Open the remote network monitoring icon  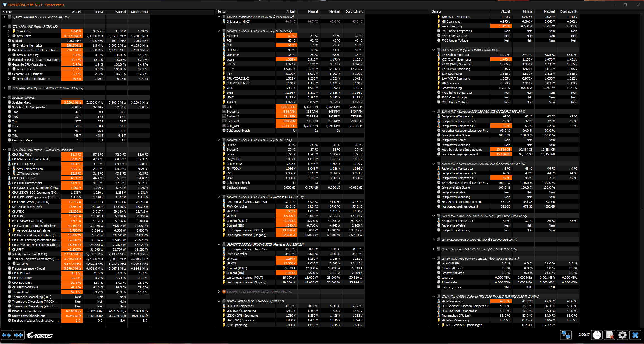(566, 335)
